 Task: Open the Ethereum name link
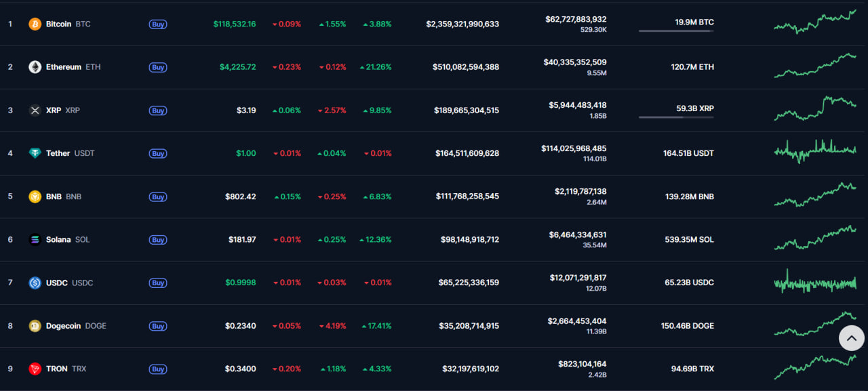64,67
